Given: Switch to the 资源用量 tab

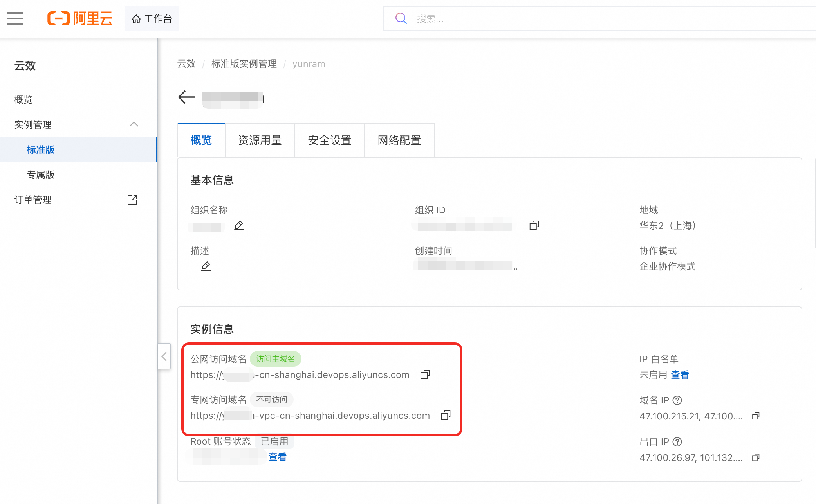Looking at the screenshot, I should 260,140.
